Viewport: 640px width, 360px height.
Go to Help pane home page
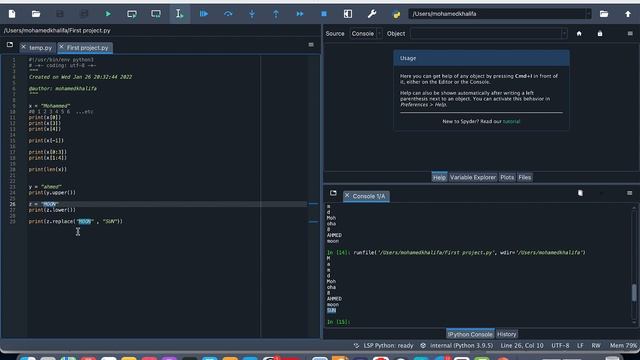click(579, 33)
